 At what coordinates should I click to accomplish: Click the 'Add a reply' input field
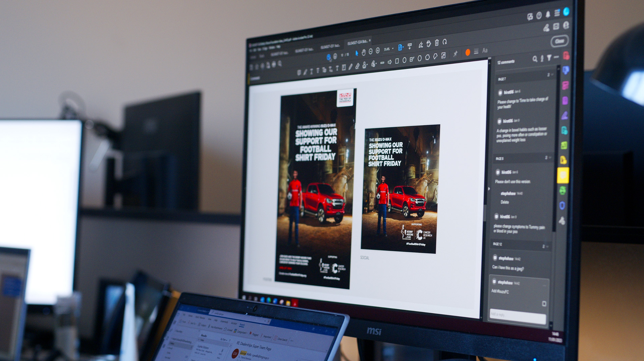[x=517, y=316]
